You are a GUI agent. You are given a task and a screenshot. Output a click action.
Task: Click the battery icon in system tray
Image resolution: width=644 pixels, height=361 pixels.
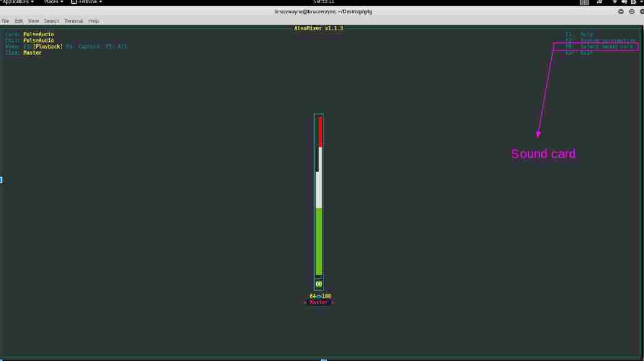pos(634,2)
